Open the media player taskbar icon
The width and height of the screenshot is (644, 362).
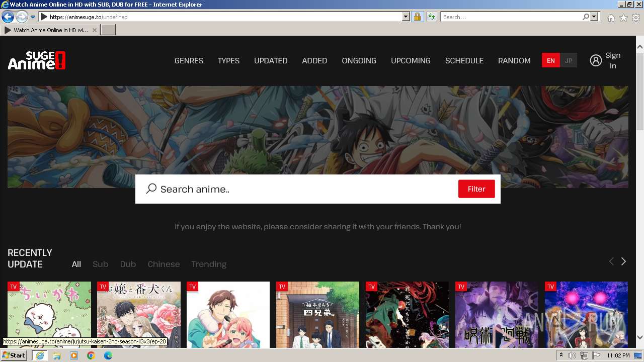pyautogui.click(x=74, y=355)
